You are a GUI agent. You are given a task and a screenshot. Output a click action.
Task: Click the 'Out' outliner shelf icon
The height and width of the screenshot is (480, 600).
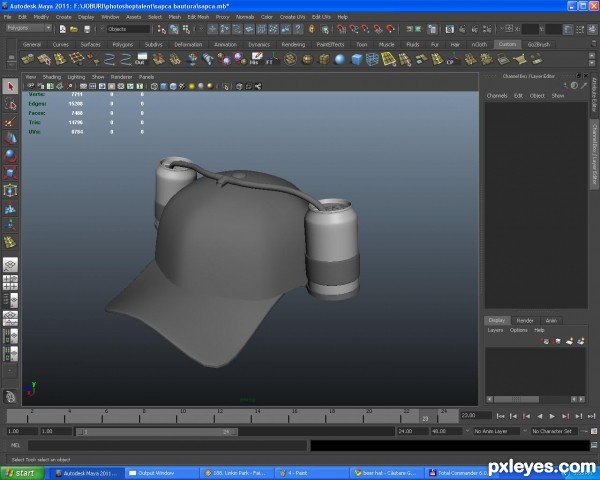[x=141, y=59]
